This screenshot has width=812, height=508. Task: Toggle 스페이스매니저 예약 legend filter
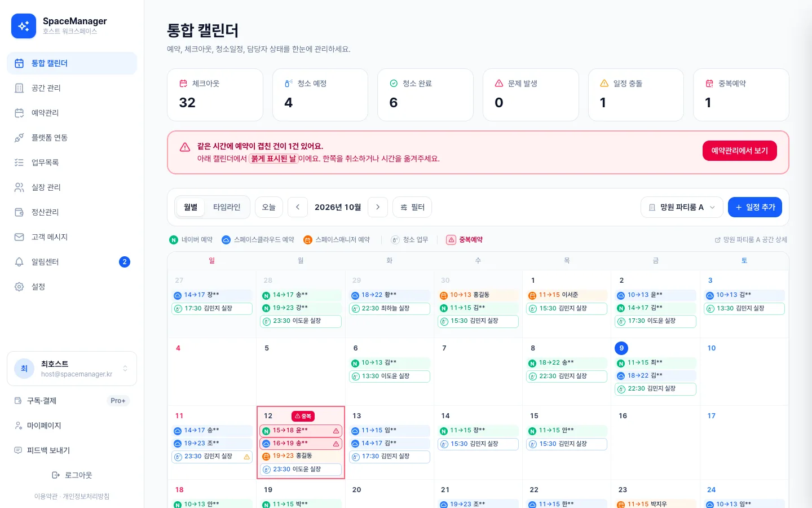(337, 240)
